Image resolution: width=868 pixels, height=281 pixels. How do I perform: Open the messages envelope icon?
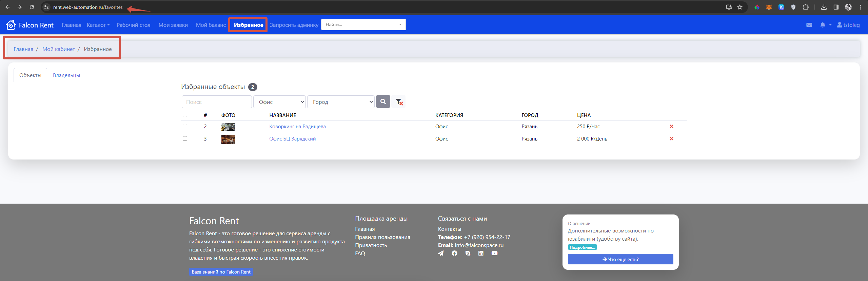tap(809, 25)
